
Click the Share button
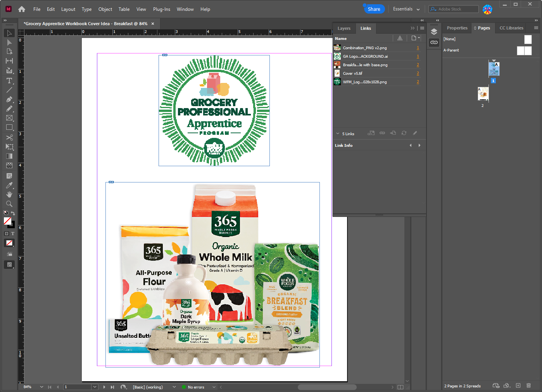click(x=374, y=9)
